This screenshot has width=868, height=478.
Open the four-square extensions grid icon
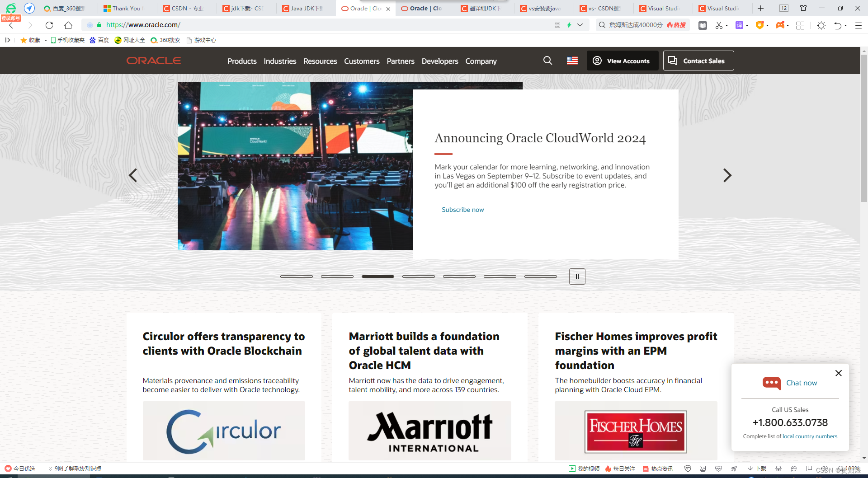click(800, 25)
